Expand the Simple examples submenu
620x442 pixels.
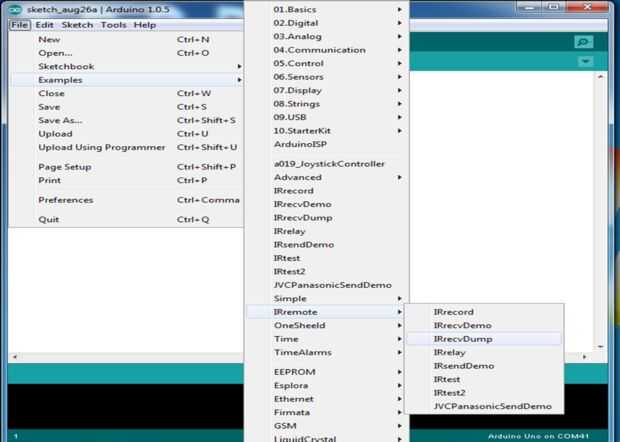[x=327, y=298]
